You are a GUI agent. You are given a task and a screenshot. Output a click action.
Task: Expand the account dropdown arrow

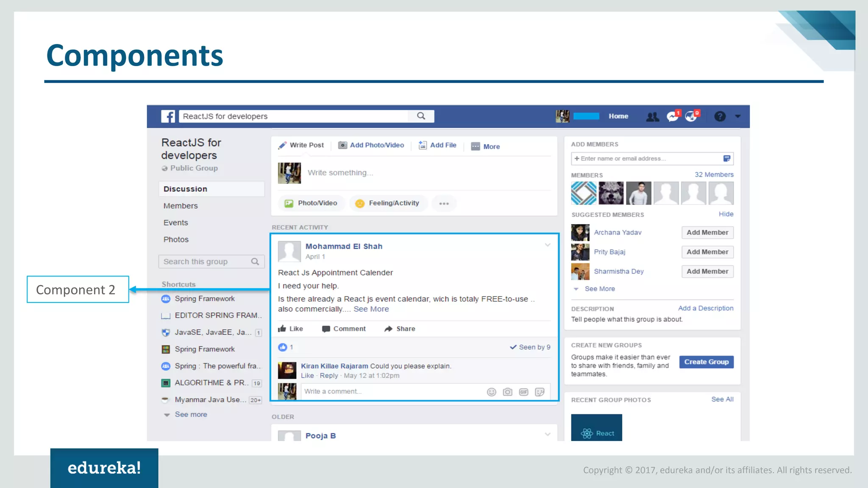(x=737, y=116)
